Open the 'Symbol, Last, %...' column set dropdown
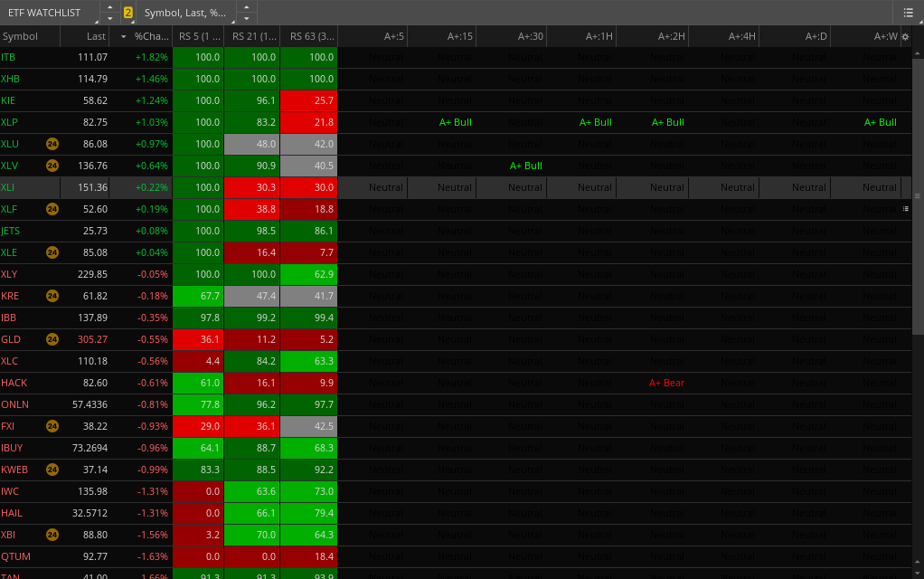 point(186,13)
